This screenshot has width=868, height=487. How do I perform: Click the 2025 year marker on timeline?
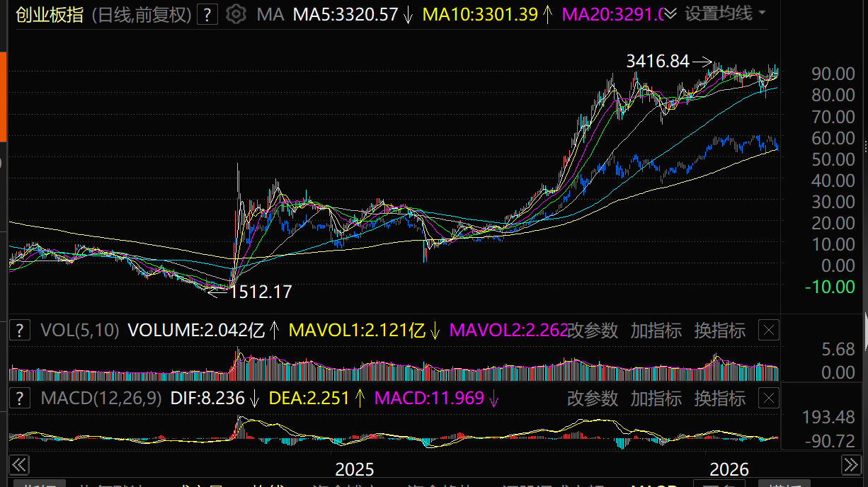(x=354, y=469)
